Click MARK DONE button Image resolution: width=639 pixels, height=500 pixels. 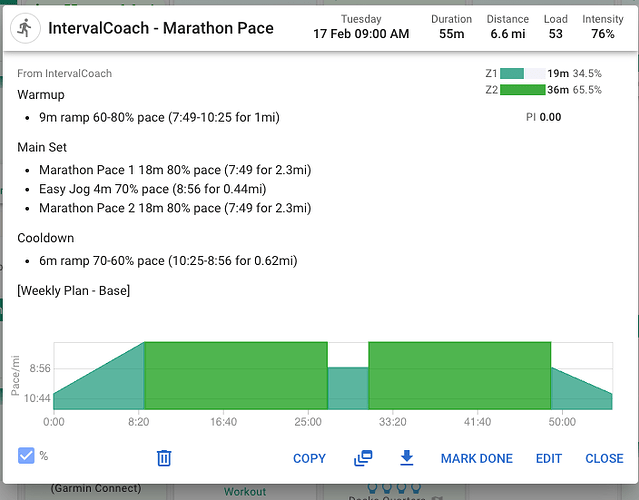tap(476, 458)
